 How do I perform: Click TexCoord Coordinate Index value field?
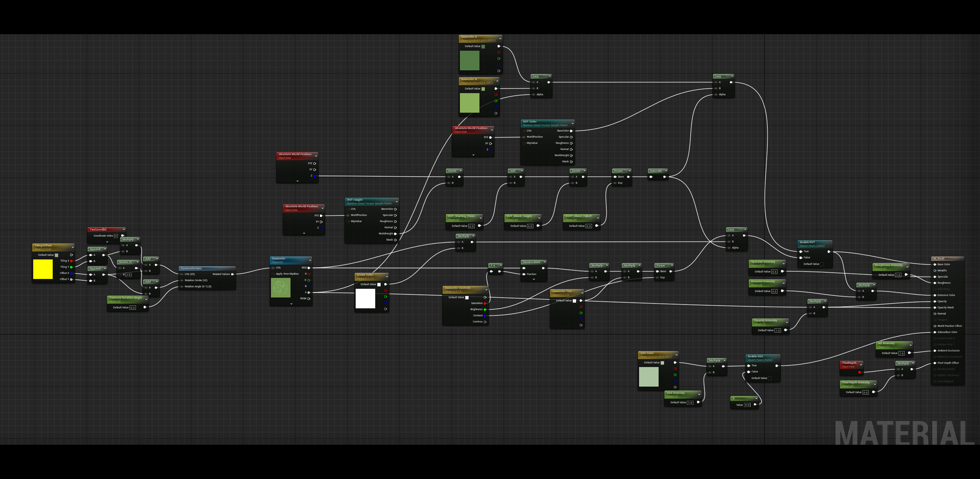click(116, 236)
